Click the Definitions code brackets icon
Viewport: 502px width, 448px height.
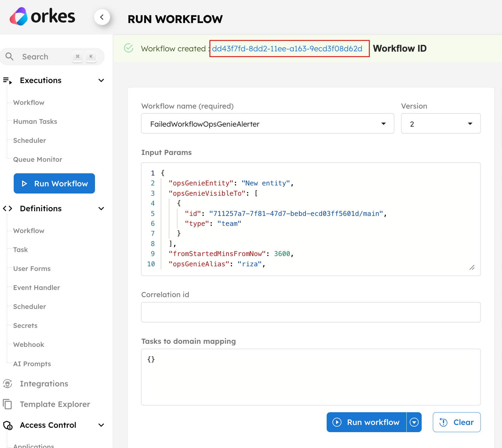pos(8,208)
